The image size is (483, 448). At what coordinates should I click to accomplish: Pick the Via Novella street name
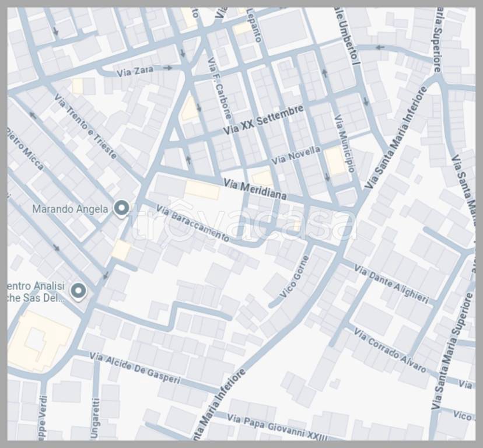[296, 155]
